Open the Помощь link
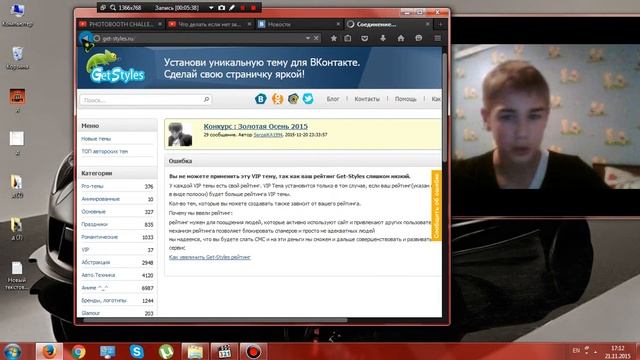This screenshot has height=360, width=640. pyautogui.click(x=405, y=99)
